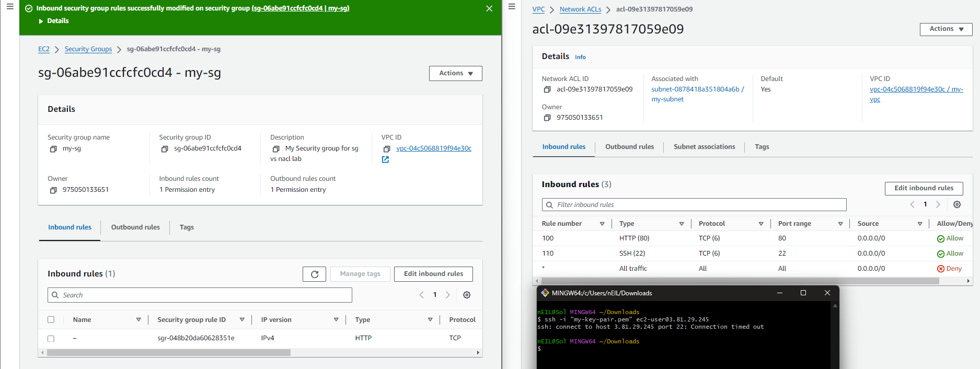
Task: Sort security group rules by IP version
Action: pyautogui.click(x=336, y=319)
